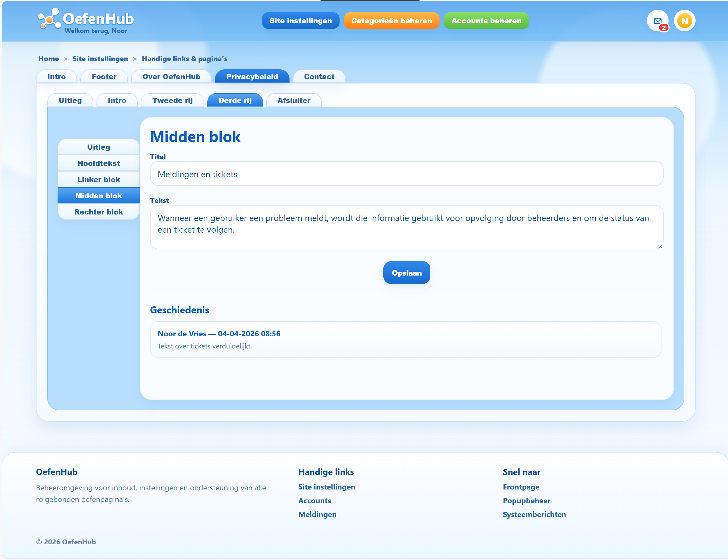Click the textarea resize handle
Image resolution: width=728 pixels, height=560 pixels.
point(660,246)
